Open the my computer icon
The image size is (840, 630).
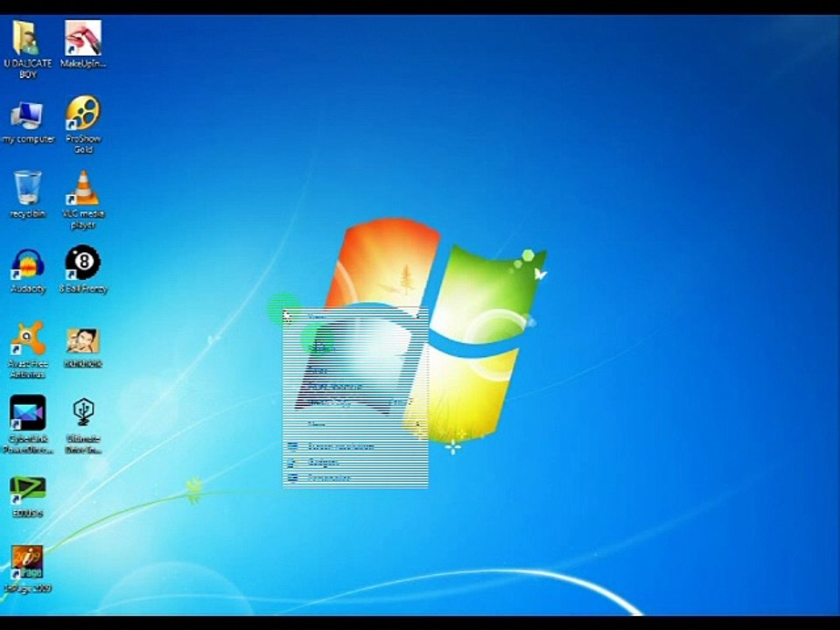pyautogui.click(x=28, y=122)
